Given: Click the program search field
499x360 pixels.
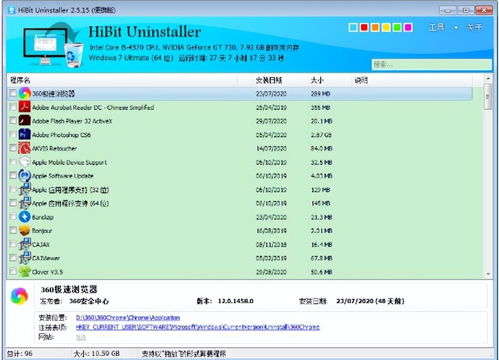Looking at the screenshot, I should coord(432,65).
